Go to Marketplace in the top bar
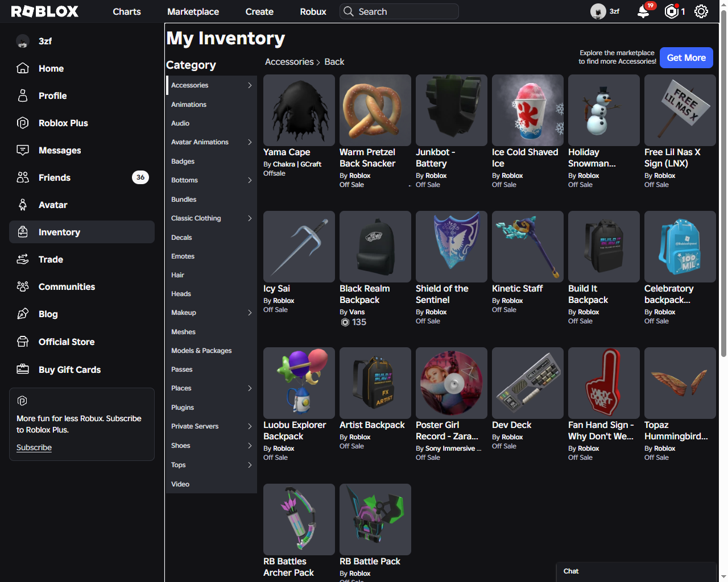 [193, 11]
